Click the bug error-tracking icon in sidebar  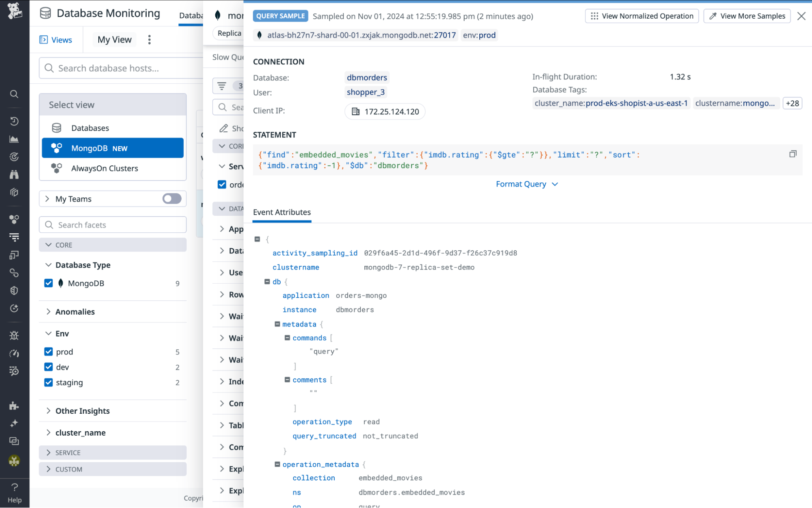pos(14,335)
